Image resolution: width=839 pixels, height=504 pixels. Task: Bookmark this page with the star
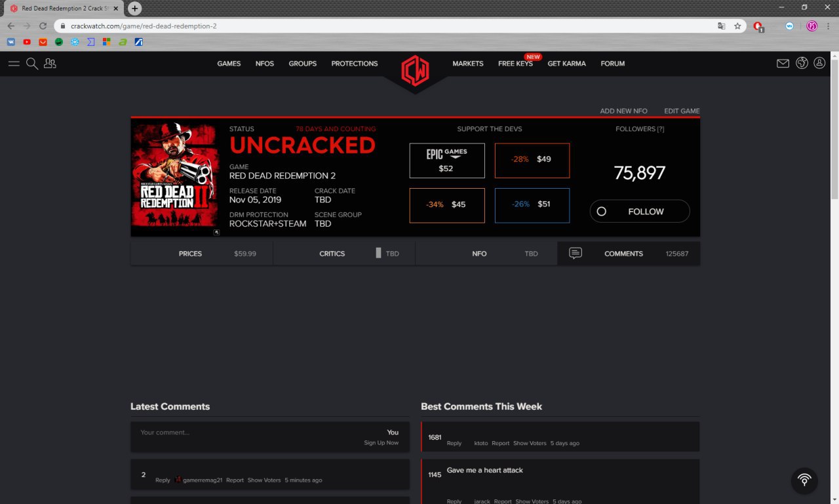click(737, 26)
